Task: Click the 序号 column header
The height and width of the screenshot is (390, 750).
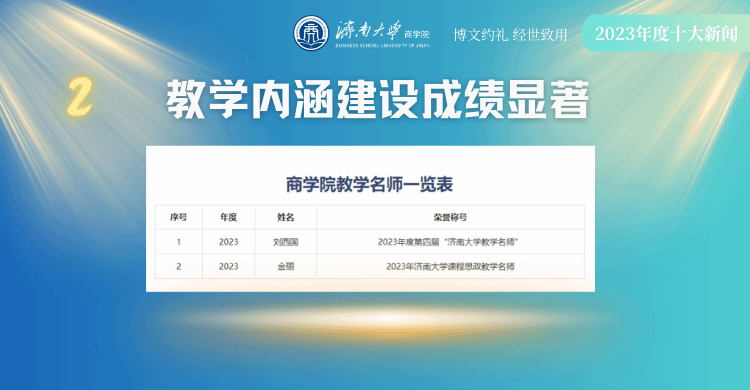Action: tap(178, 217)
